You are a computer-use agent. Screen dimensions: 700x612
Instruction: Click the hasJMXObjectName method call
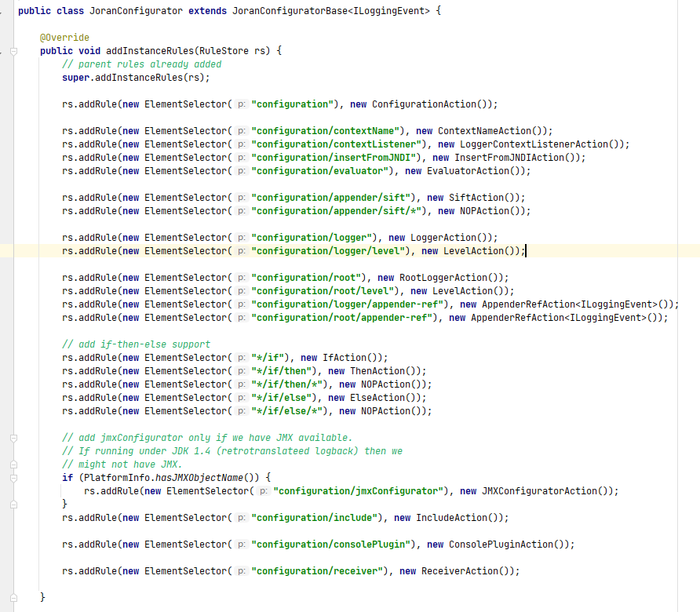pos(199,478)
